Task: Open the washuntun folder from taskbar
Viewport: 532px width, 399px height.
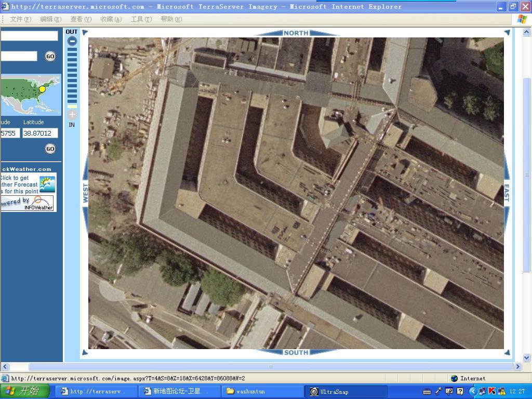Action: tap(262, 391)
